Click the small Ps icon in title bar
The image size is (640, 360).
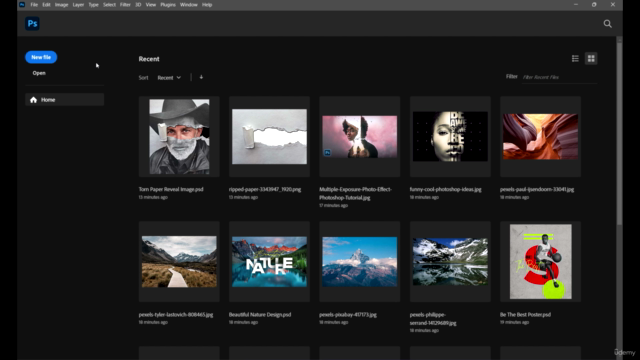tap(22, 4)
